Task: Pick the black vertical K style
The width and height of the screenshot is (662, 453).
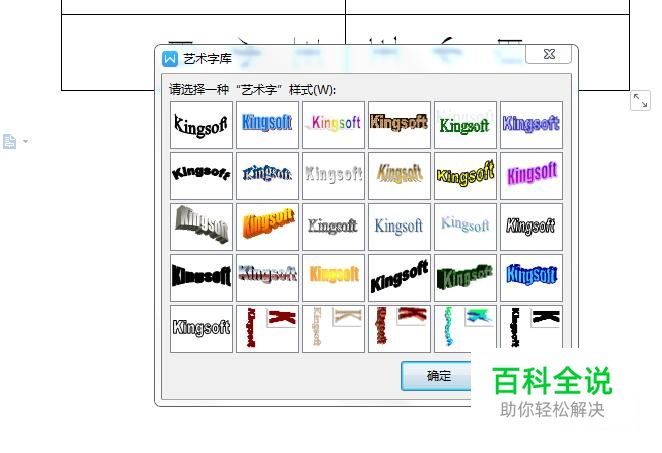Action: point(531,329)
